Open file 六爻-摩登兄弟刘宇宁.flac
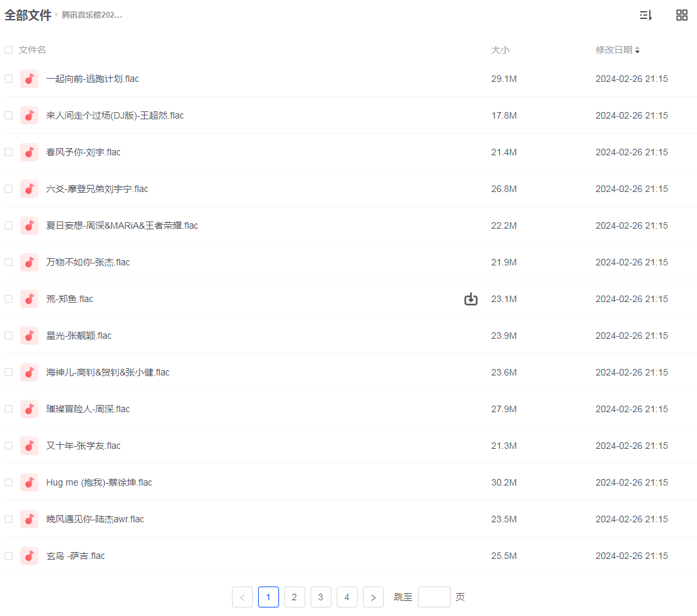 pos(98,189)
